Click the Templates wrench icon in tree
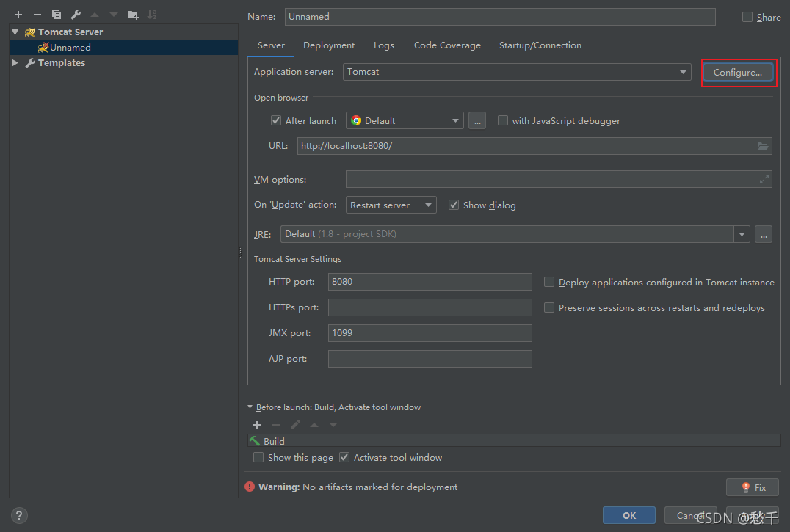 (30, 63)
